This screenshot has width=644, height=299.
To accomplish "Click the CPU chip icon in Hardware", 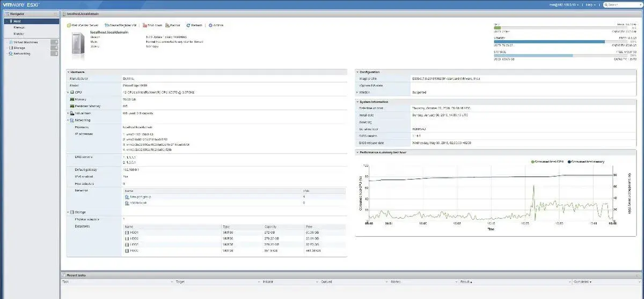I will coord(72,92).
